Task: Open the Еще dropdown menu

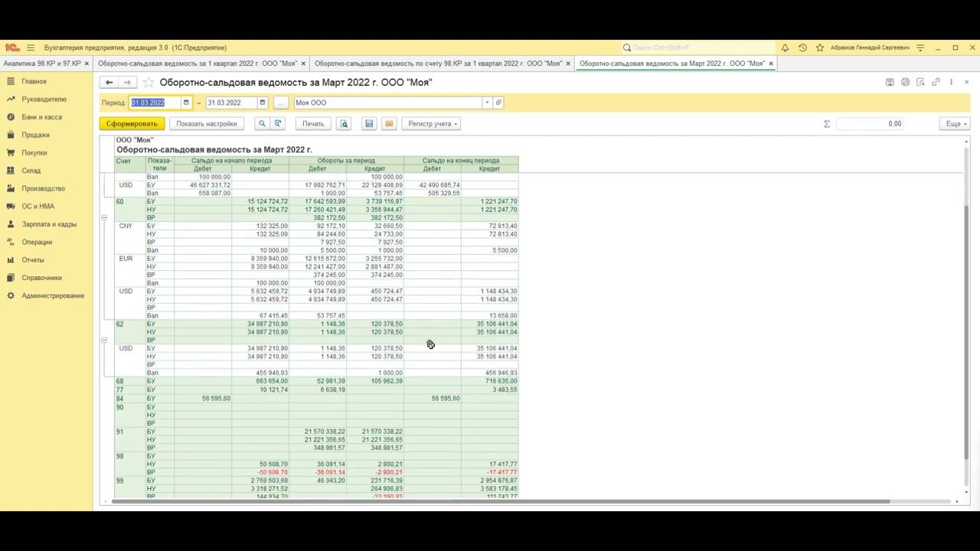Action: 955,123
